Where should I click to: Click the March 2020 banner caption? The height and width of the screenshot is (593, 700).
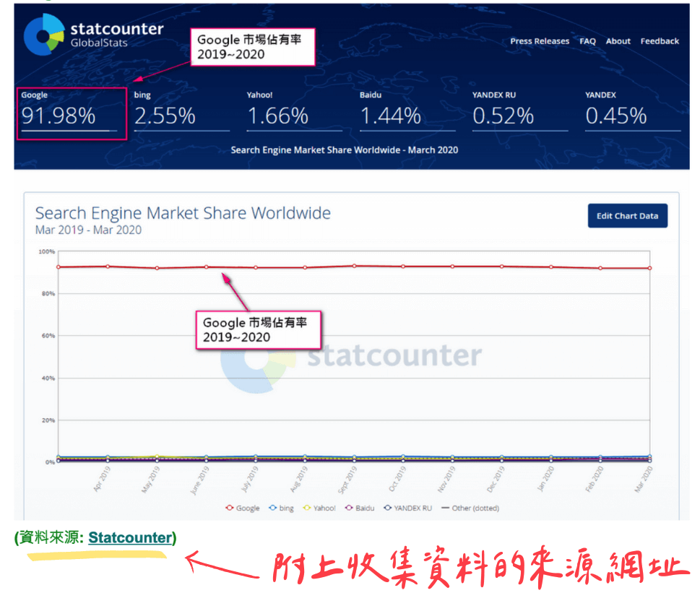click(344, 150)
